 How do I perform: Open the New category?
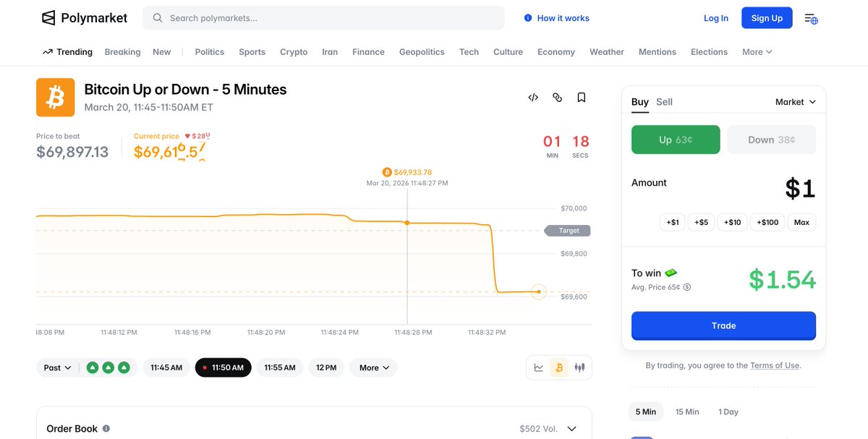tap(162, 52)
